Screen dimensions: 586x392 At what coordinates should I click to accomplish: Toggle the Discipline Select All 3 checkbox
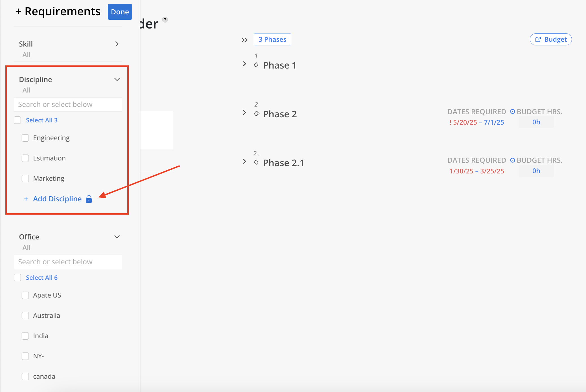click(18, 120)
